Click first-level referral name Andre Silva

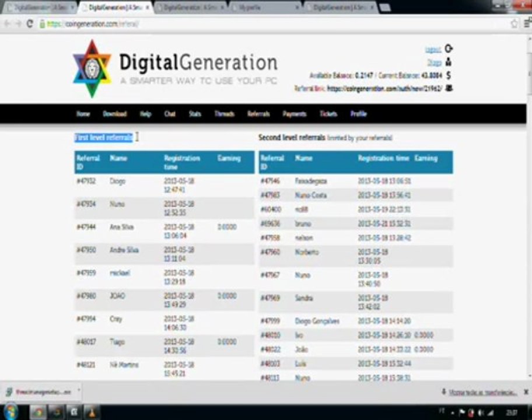click(x=124, y=250)
